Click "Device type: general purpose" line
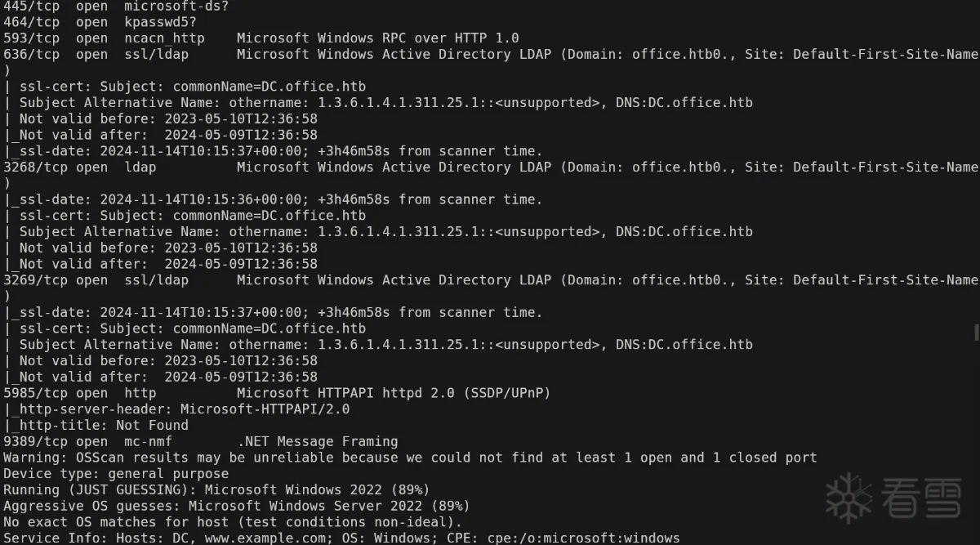This screenshot has height=545, width=980. (x=116, y=473)
